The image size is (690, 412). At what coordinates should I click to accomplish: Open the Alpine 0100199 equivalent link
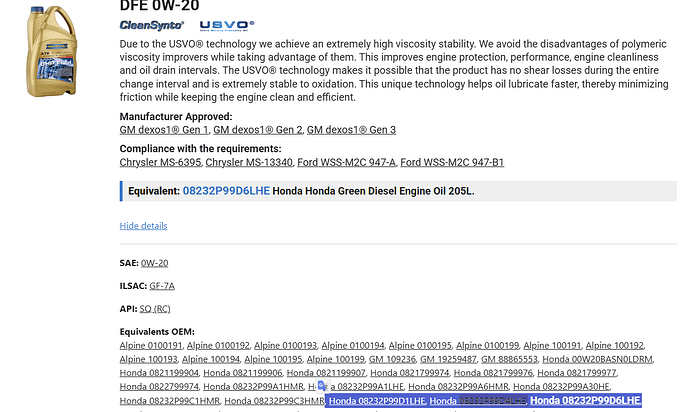point(488,346)
